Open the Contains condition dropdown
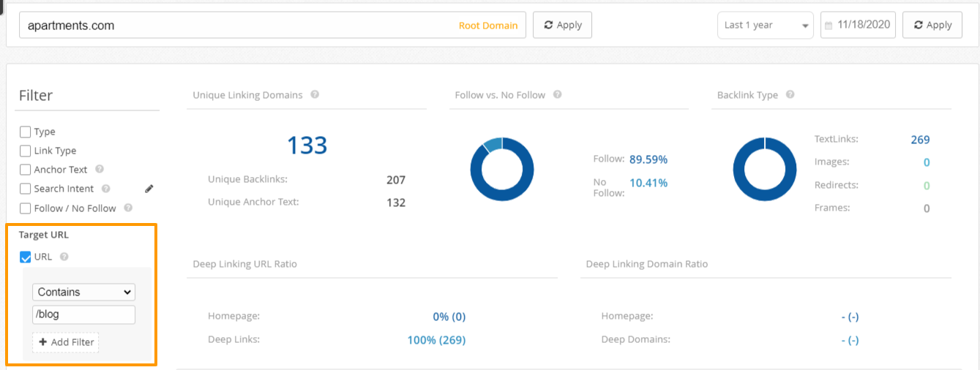This screenshot has width=980, height=370. point(83,292)
